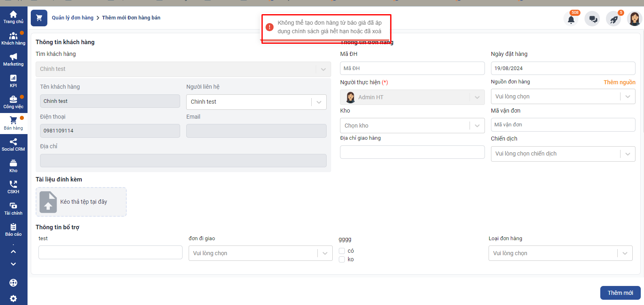
Task: Open the settings gear in sidebar
Action: (x=13, y=299)
